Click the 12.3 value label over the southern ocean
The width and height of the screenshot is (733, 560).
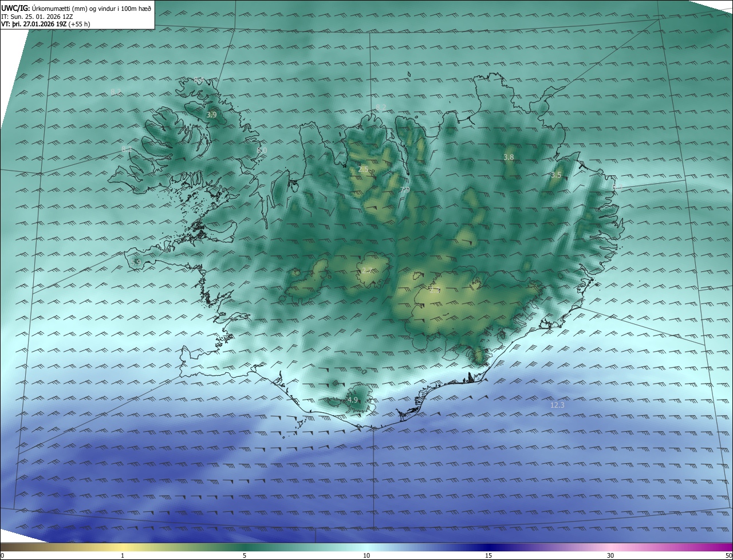coord(557,405)
